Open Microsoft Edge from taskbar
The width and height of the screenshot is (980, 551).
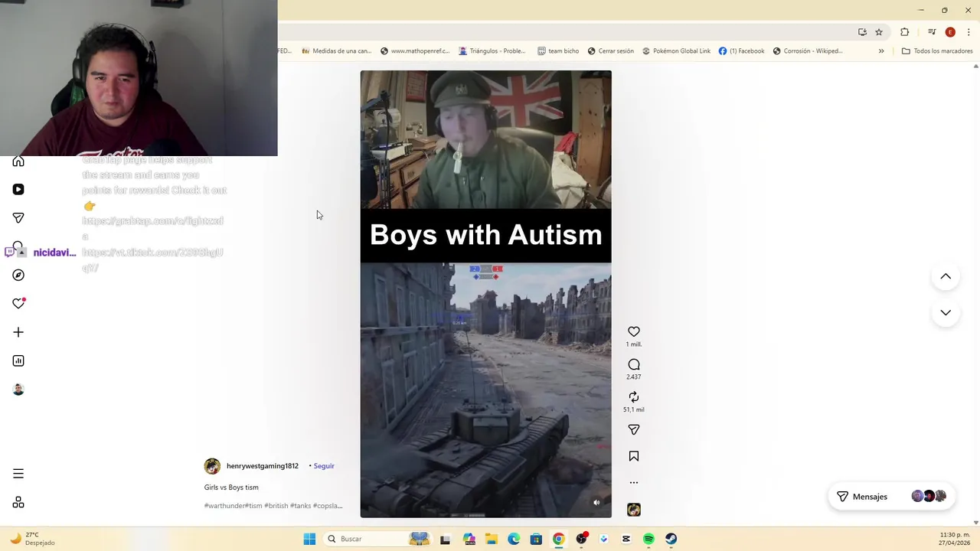click(514, 539)
